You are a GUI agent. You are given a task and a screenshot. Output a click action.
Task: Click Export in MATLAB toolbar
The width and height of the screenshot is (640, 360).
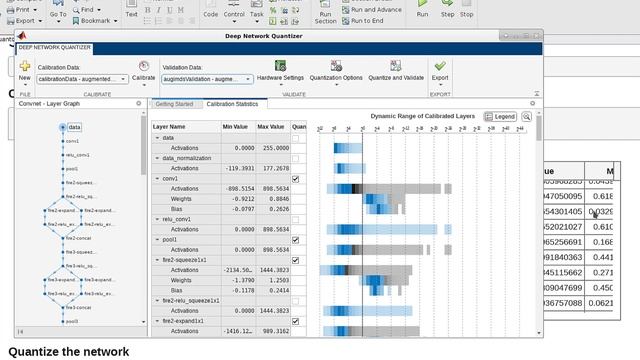point(24,21)
